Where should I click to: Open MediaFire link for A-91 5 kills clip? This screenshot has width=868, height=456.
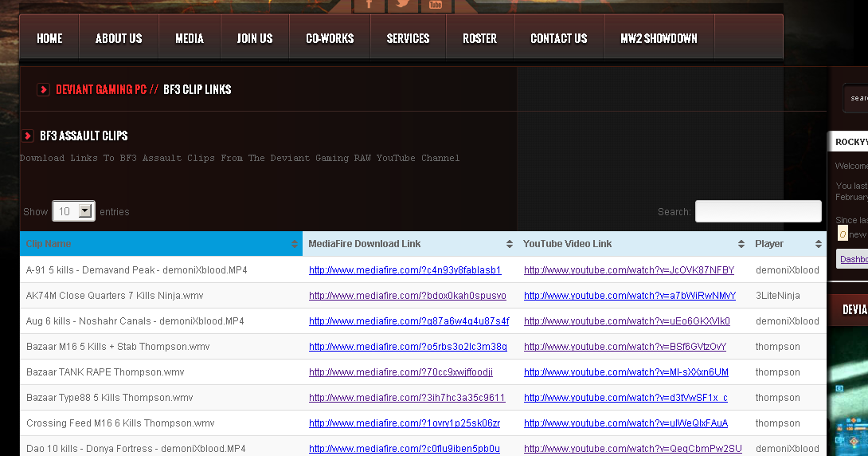tap(405, 269)
